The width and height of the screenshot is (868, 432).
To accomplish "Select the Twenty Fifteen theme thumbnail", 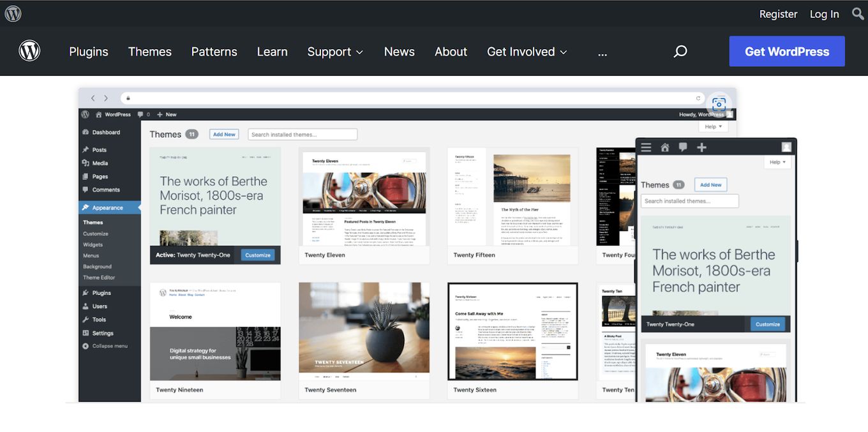I will (513, 197).
